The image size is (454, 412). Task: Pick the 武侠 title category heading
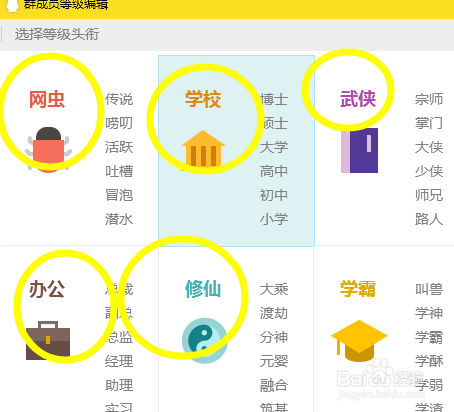tap(358, 99)
